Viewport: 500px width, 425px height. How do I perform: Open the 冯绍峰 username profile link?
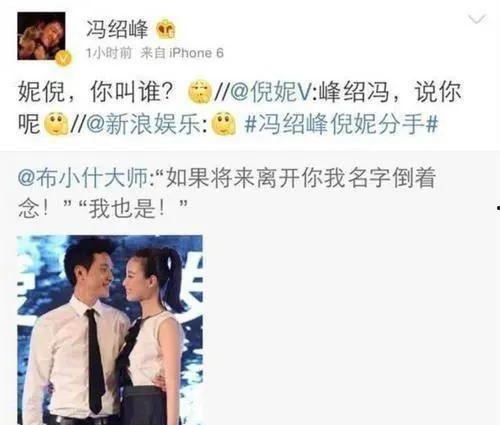tap(117, 29)
